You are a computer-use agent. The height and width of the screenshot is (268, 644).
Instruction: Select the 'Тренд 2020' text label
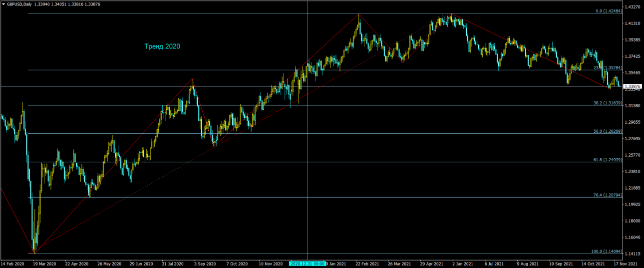[x=162, y=46]
